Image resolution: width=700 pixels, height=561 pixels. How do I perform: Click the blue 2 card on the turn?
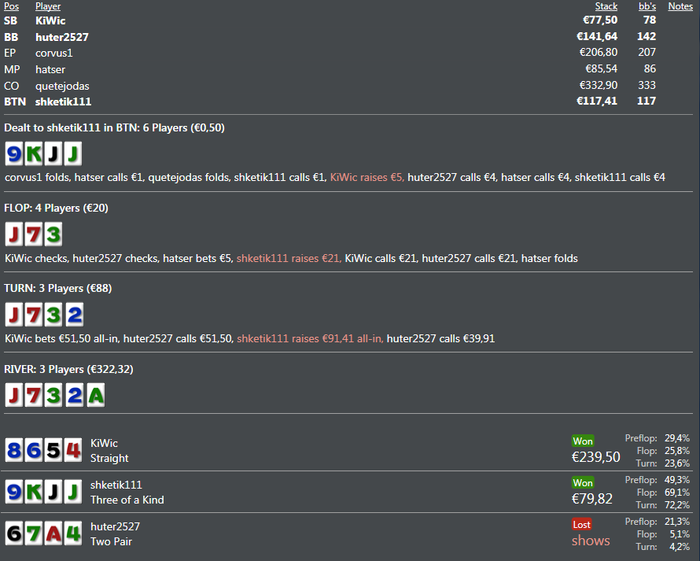(x=75, y=315)
